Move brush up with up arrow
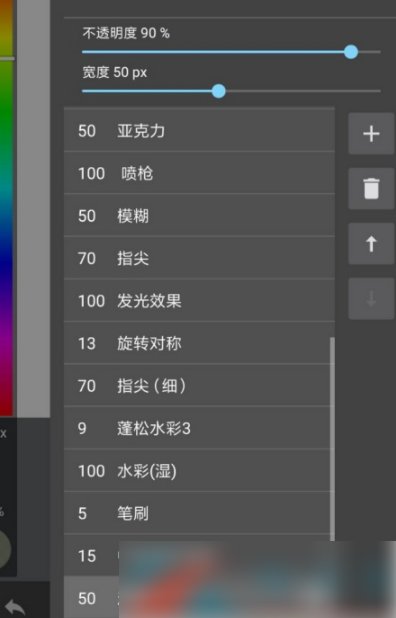Image resolution: width=396 pixels, height=618 pixels. tap(371, 244)
